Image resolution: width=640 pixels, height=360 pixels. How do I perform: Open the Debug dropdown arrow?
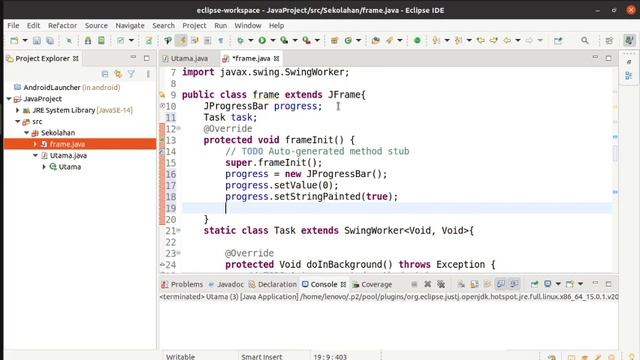(251, 40)
